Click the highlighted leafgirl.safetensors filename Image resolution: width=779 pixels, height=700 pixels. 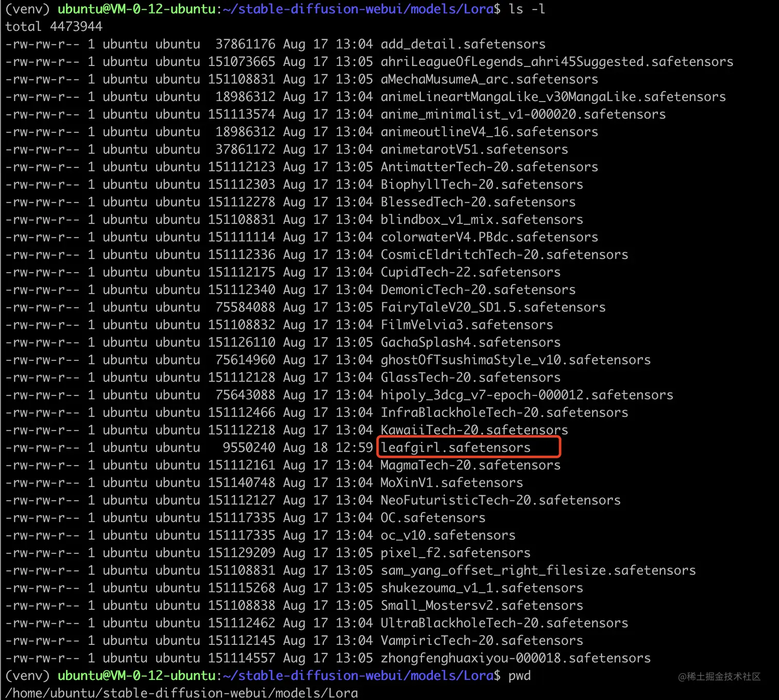[x=455, y=447]
